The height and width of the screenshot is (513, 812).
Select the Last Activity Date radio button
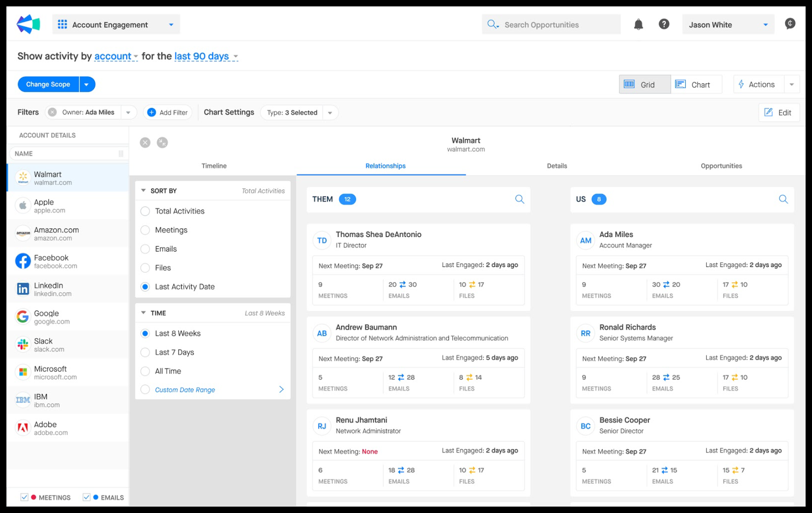145,287
